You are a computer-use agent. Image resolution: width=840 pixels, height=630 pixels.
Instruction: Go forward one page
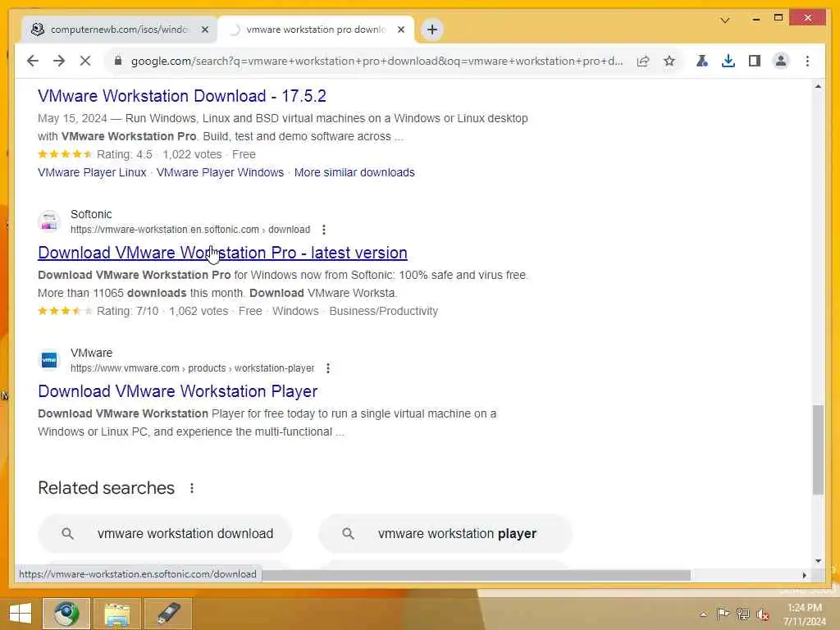point(59,61)
